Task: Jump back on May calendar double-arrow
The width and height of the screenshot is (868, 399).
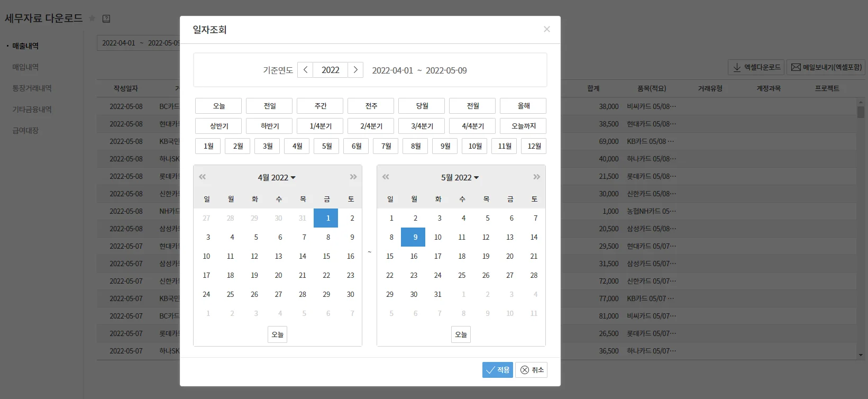Action: coord(386,177)
